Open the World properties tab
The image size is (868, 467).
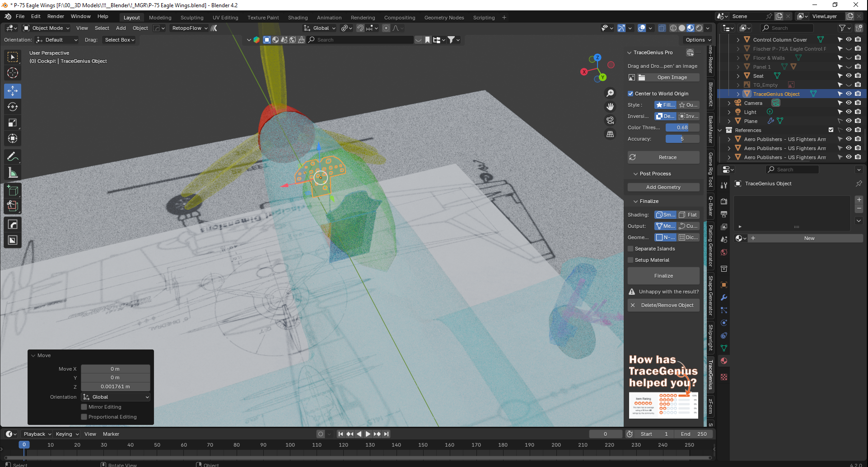[x=724, y=252]
